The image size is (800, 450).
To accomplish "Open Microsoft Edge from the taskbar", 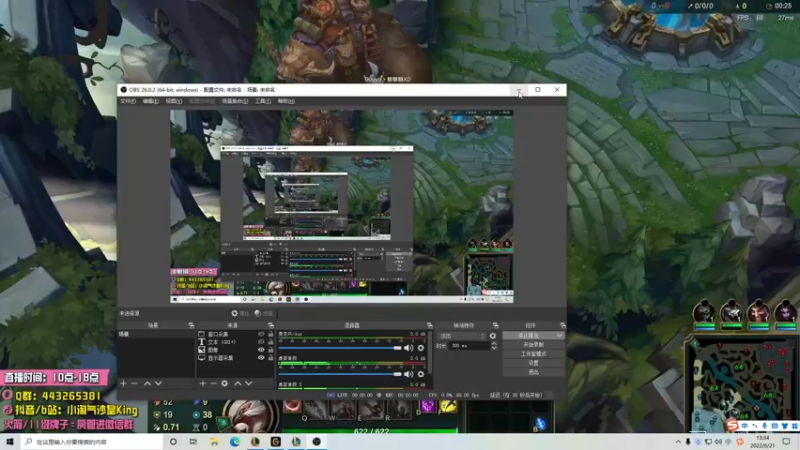I will (x=235, y=441).
